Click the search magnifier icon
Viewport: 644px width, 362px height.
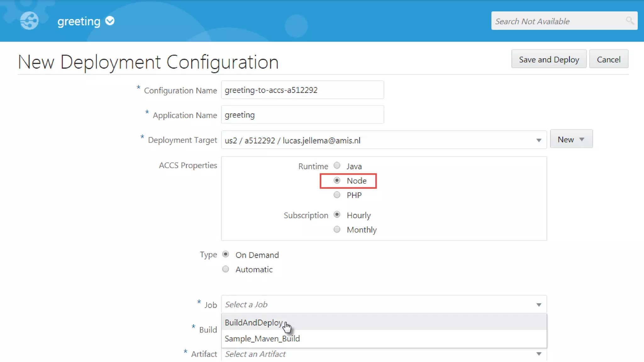tap(630, 21)
